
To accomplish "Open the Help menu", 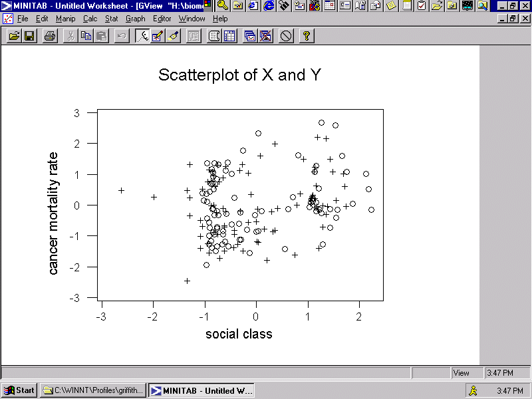I will tap(220, 19).
